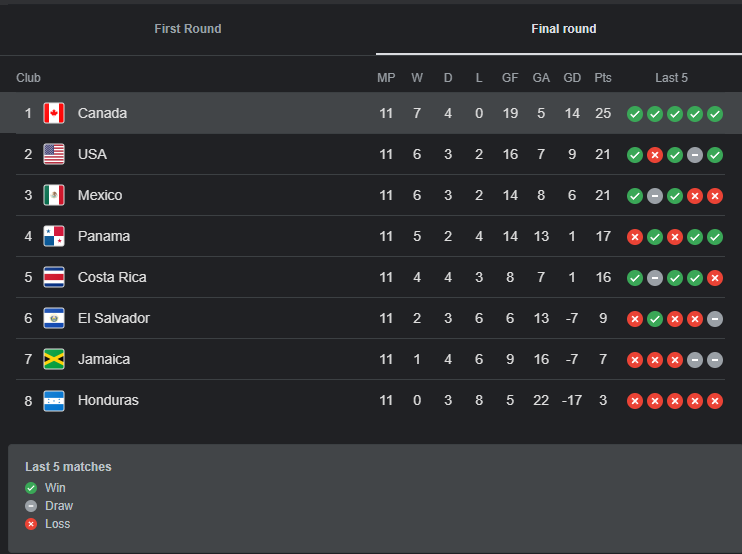Select the Final round tab
The image size is (742, 554).
[x=563, y=29]
